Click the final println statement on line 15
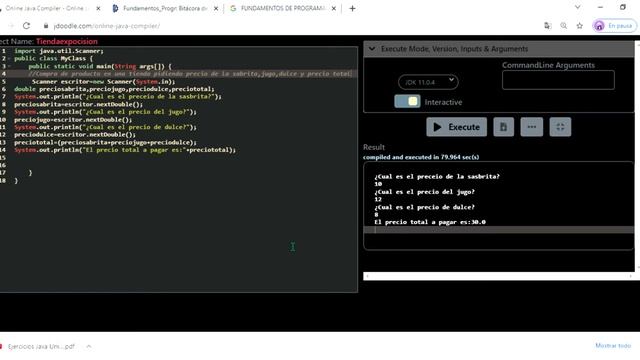 pos(125,150)
